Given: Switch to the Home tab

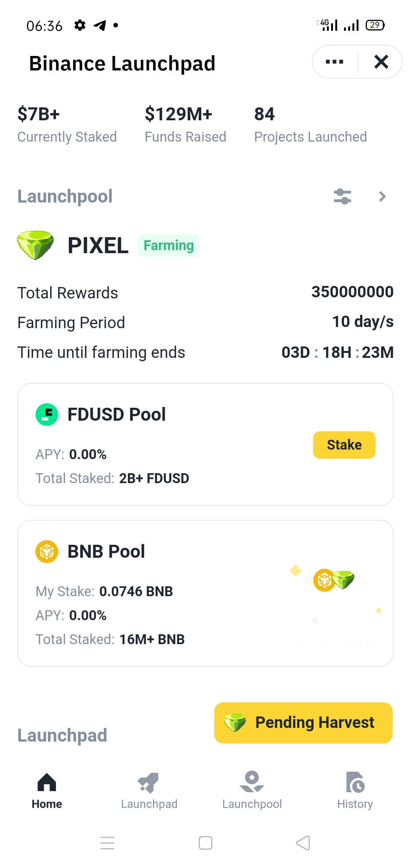Looking at the screenshot, I should (x=47, y=790).
